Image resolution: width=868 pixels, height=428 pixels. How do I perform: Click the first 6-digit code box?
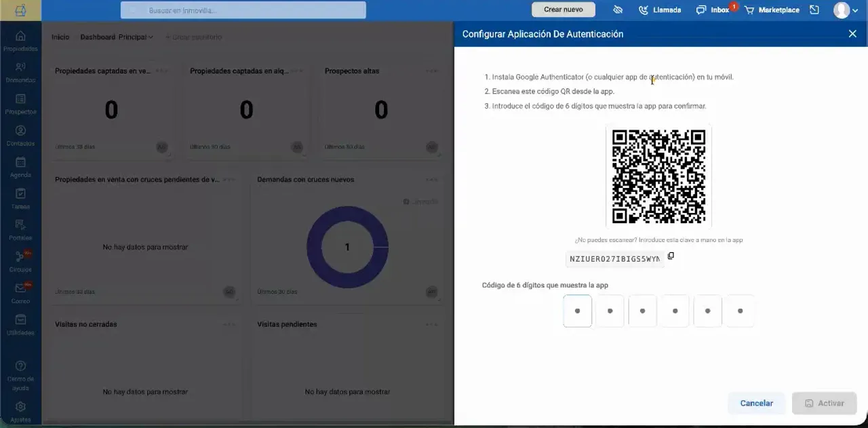[578, 311]
